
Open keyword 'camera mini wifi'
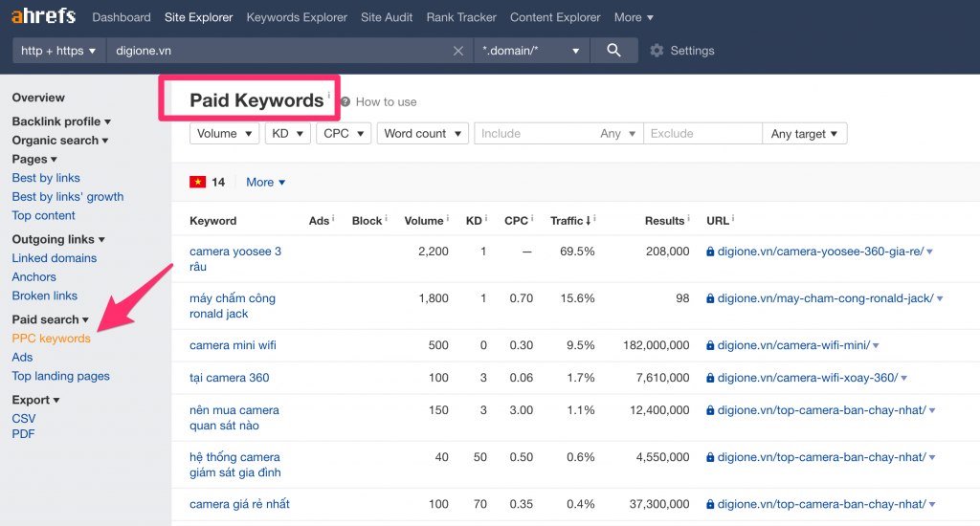[233, 345]
